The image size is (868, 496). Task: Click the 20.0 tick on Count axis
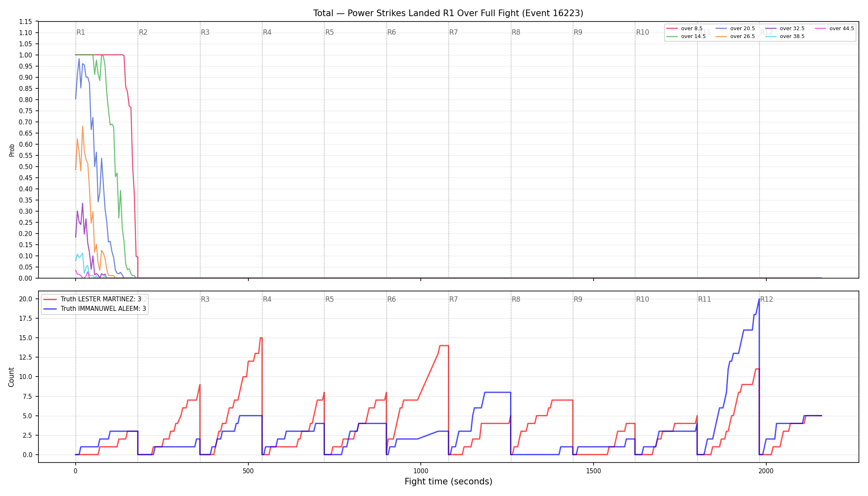[26, 299]
